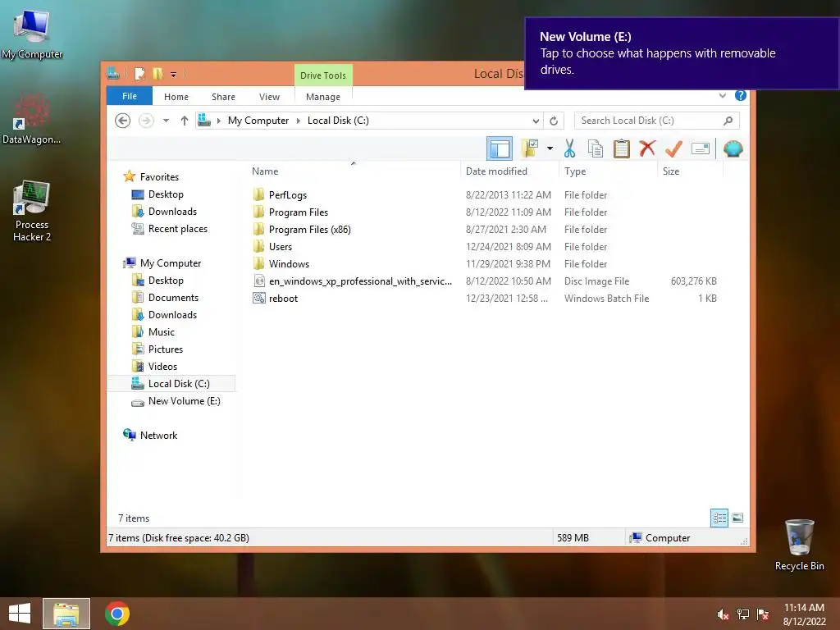Image resolution: width=840 pixels, height=630 pixels.
Task: Open dropdown arrow beside folder options icon
Action: (550, 148)
